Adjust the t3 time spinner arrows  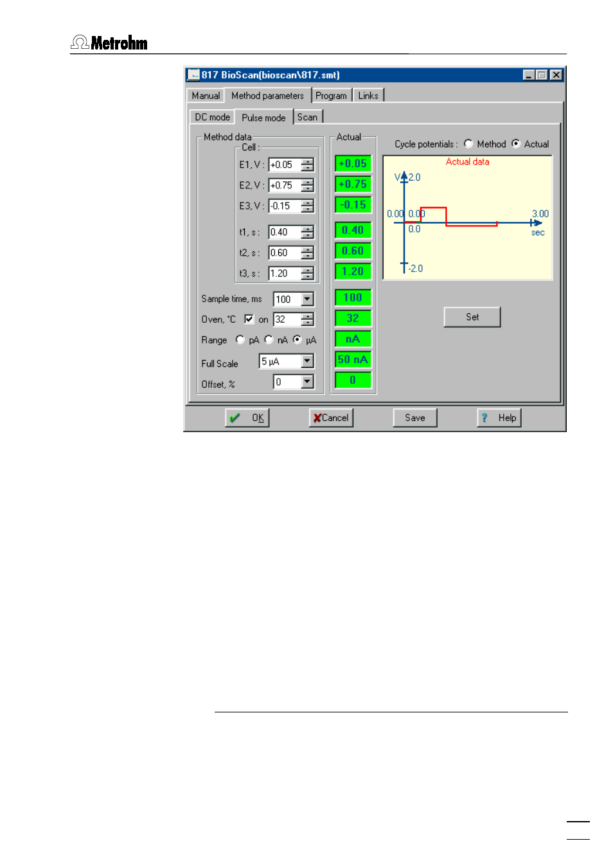tap(308, 273)
